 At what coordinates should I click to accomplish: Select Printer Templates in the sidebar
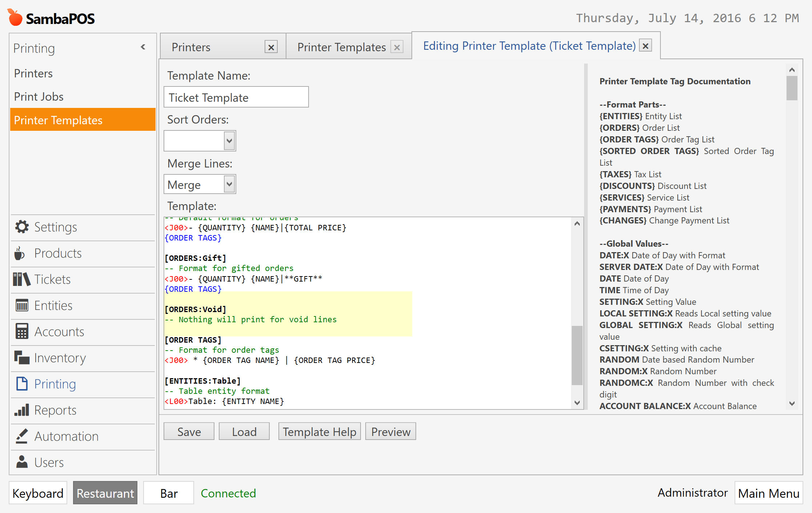click(x=83, y=120)
